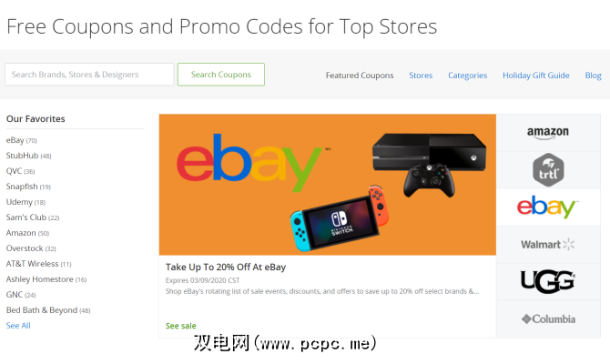Choose the trtl hexagon logo
Viewport: 610px width, 364px height.
(548, 170)
